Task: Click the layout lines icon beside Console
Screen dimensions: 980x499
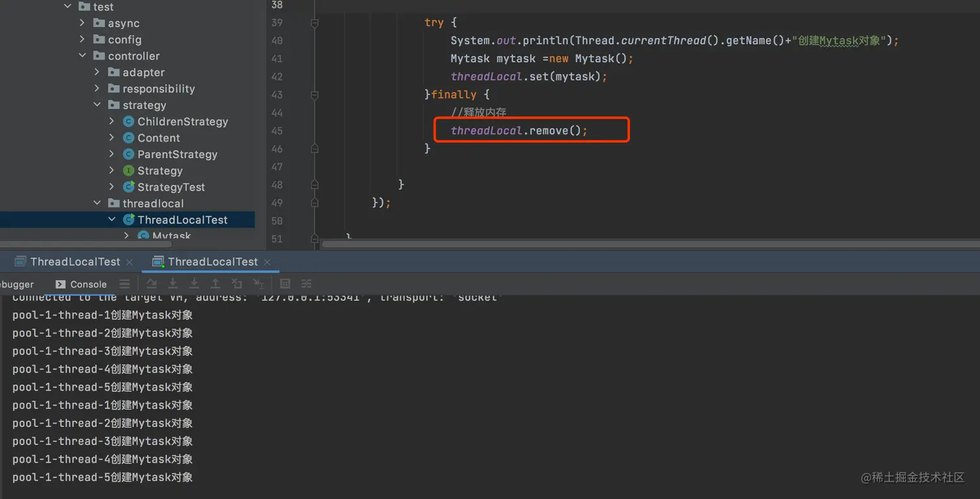Action: click(124, 284)
